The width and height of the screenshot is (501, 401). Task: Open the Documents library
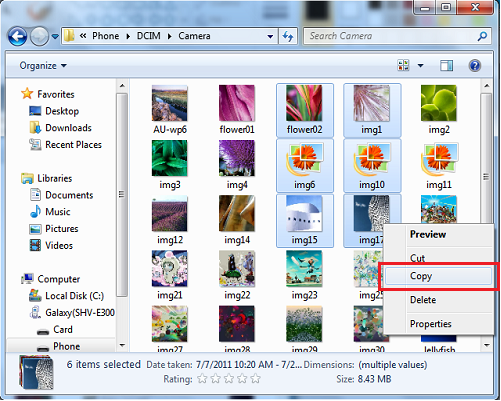(x=61, y=195)
